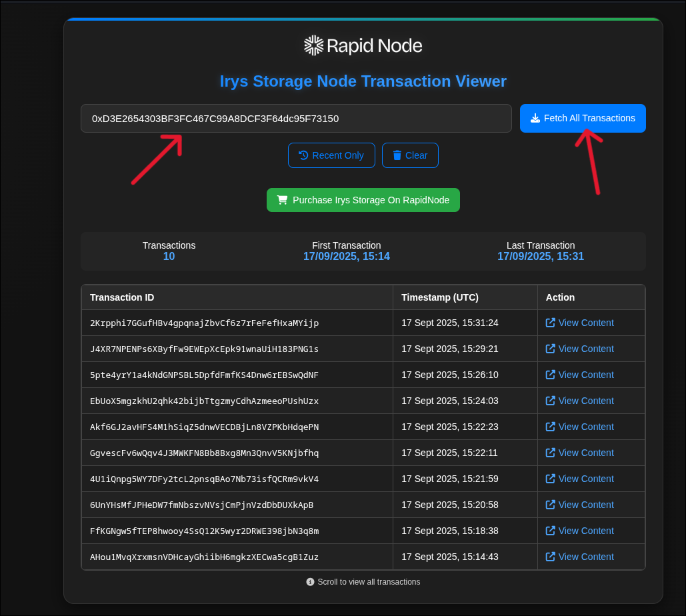Select transaction ID Akf6GJ2avHFS4M1hSiqZ5dnwVECDBjLn8VZPKbHdqePN

click(x=204, y=427)
